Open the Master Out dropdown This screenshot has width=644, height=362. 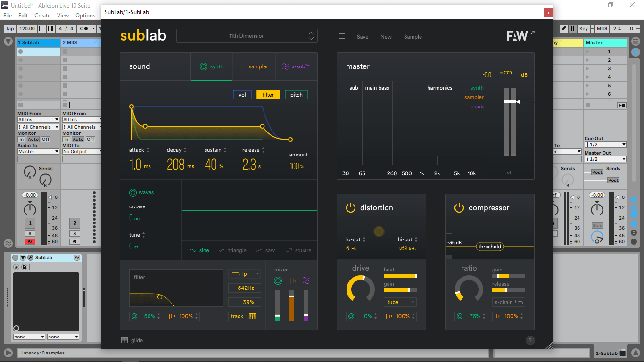[x=605, y=159]
